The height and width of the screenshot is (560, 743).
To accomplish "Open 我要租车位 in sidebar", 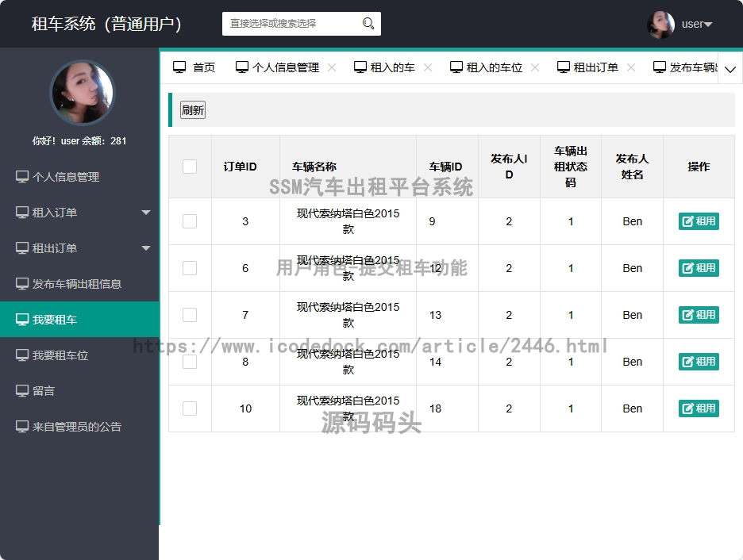I will (x=79, y=355).
